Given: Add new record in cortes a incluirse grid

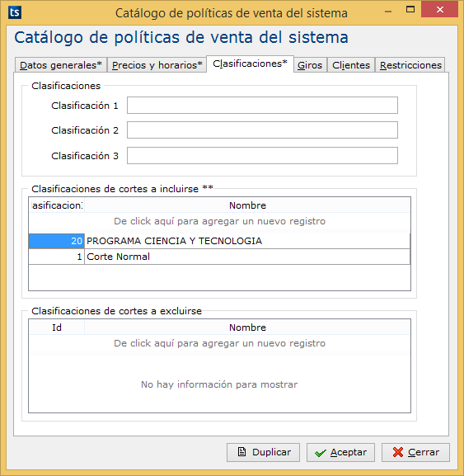Looking at the screenshot, I should [219, 221].
